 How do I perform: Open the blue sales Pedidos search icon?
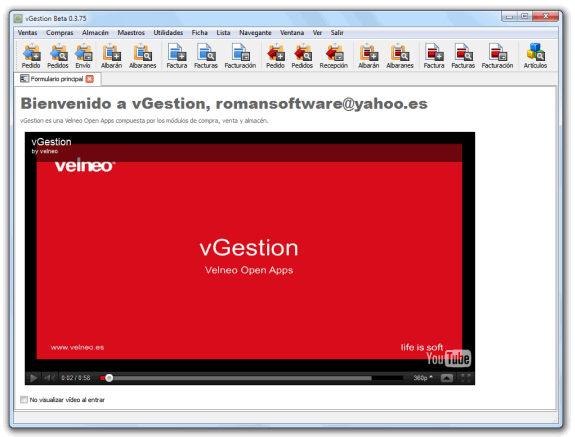click(58, 56)
